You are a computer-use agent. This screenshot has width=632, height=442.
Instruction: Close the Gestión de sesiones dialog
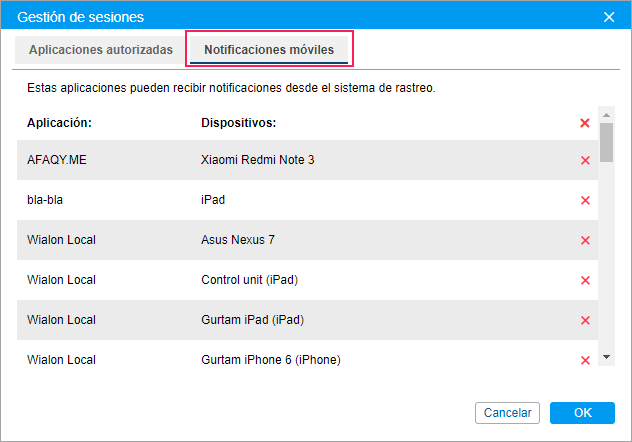click(609, 17)
